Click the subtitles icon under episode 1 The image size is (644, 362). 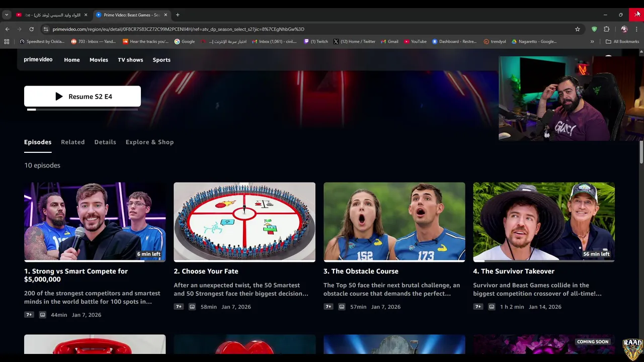point(42,315)
